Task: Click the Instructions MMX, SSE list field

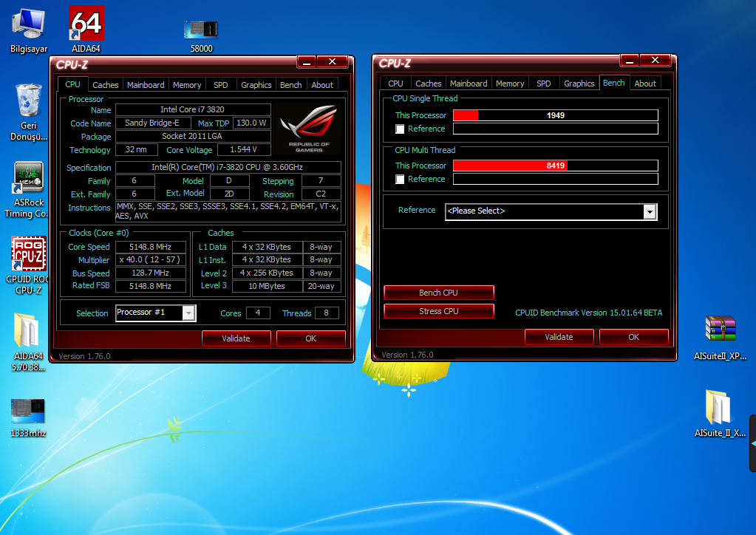Action: click(x=228, y=211)
